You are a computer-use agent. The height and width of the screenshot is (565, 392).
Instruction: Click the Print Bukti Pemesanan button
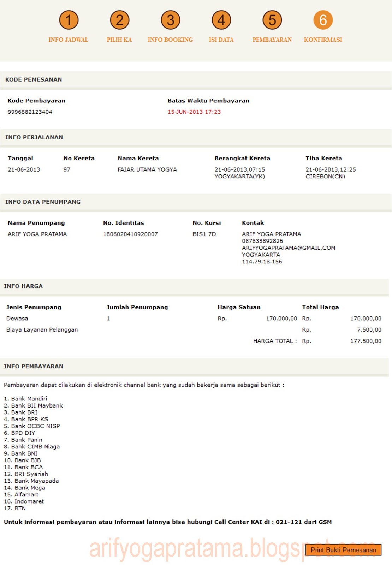[343, 550]
